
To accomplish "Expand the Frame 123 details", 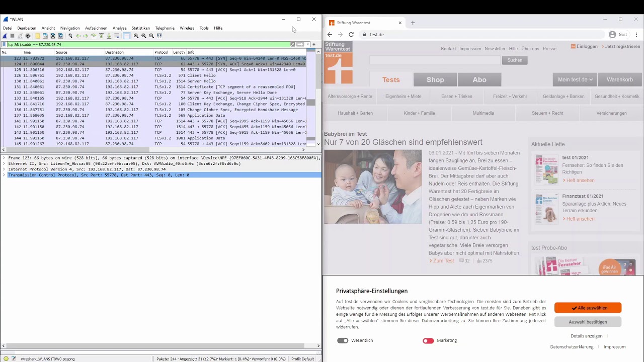I will pyautogui.click(x=4, y=158).
